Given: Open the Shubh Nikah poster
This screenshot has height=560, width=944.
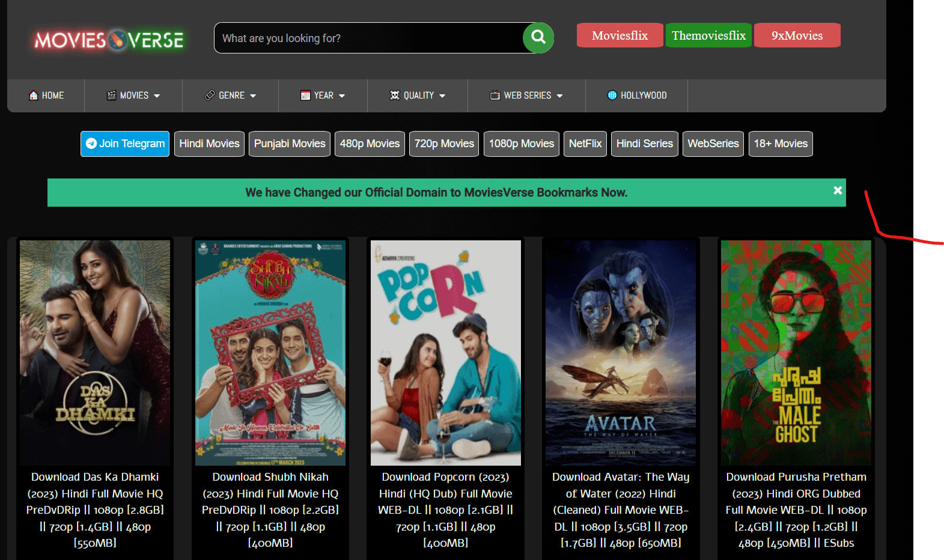Looking at the screenshot, I should (x=270, y=353).
